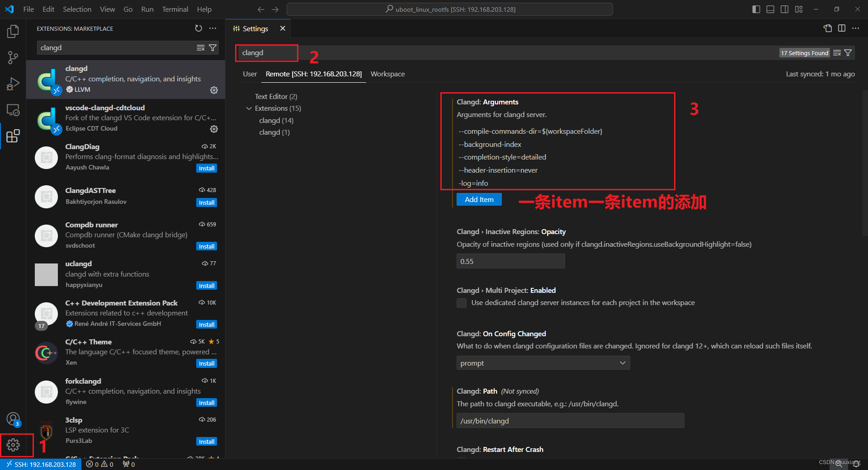
Task: Open the Terminal menu
Action: pyautogui.click(x=175, y=9)
